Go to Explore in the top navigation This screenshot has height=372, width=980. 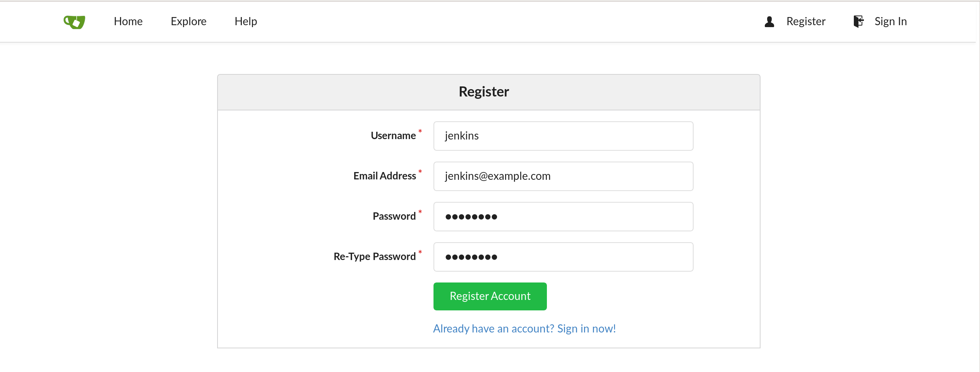click(x=188, y=21)
